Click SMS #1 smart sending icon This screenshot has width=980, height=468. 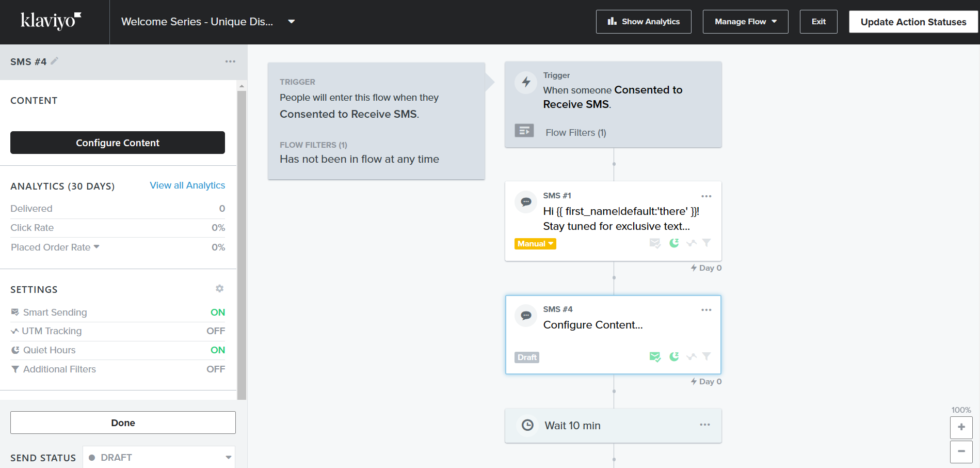(x=655, y=243)
